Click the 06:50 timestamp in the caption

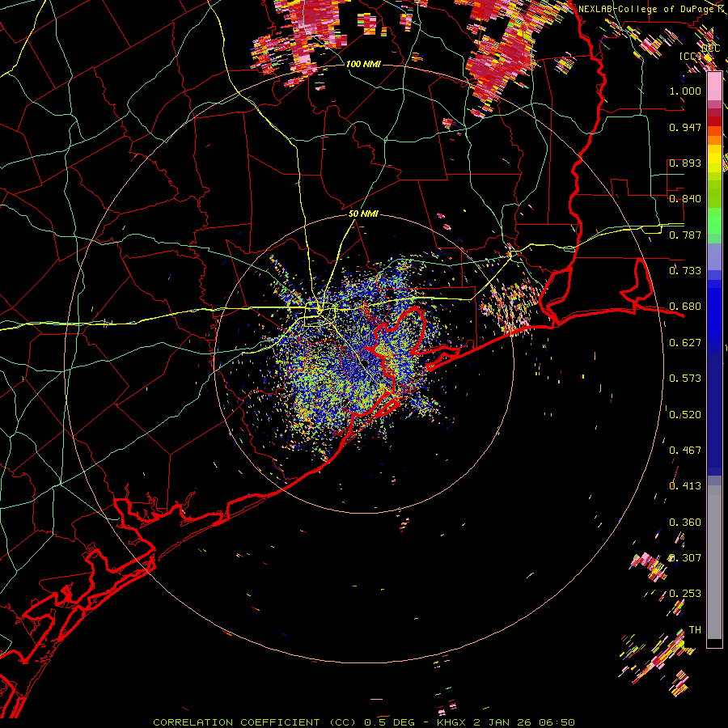coord(557,722)
